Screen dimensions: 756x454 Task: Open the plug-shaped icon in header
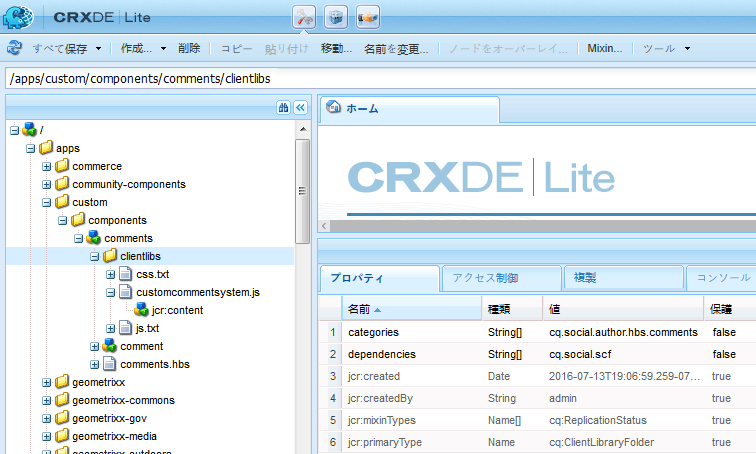coord(368,17)
